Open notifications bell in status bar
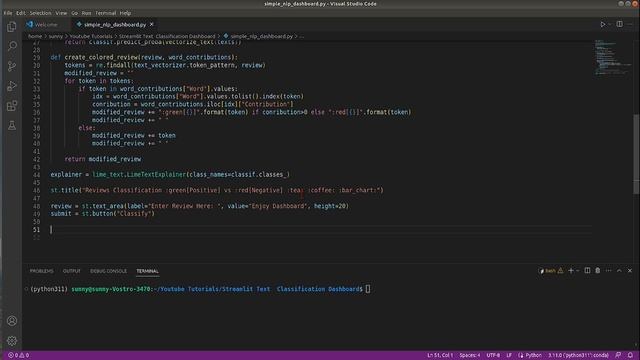Viewport: 640px width, 360px height. tap(630, 355)
